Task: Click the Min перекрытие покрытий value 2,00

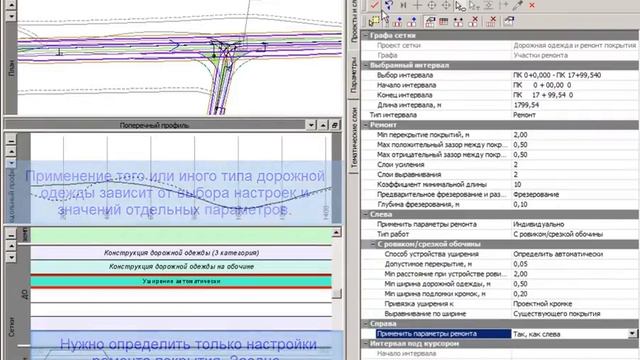Action: [x=575, y=135]
